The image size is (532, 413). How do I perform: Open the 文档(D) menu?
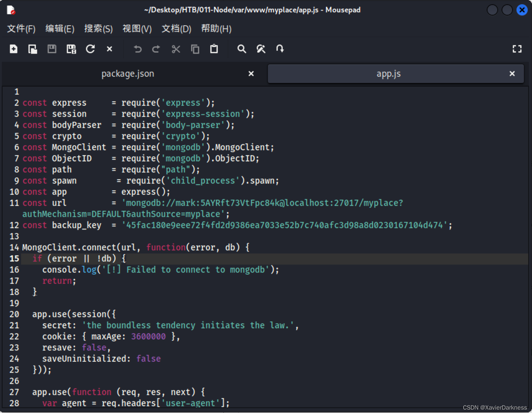tap(177, 29)
